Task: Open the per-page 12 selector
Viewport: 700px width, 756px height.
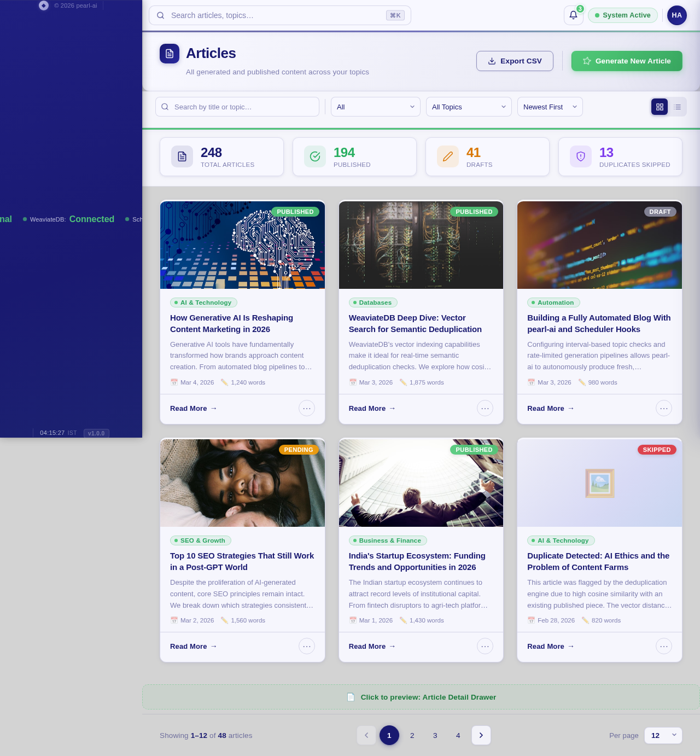Action: [663, 735]
